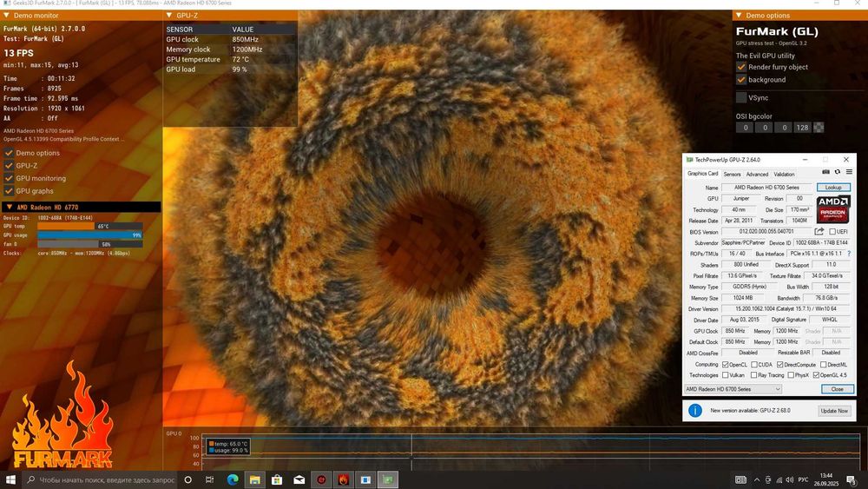Screen dimensions: 868x489
Task: Click the FurMark flame taskbar icon
Action: [x=343, y=479]
